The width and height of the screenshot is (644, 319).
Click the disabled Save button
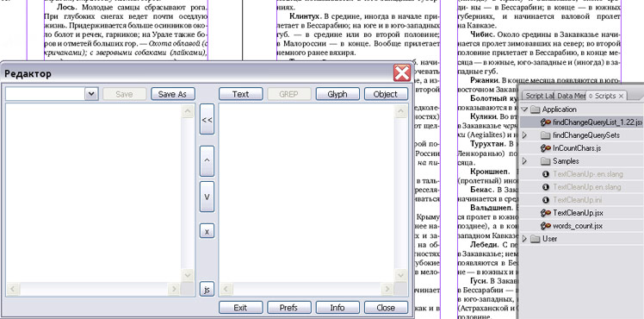pos(124,94)
